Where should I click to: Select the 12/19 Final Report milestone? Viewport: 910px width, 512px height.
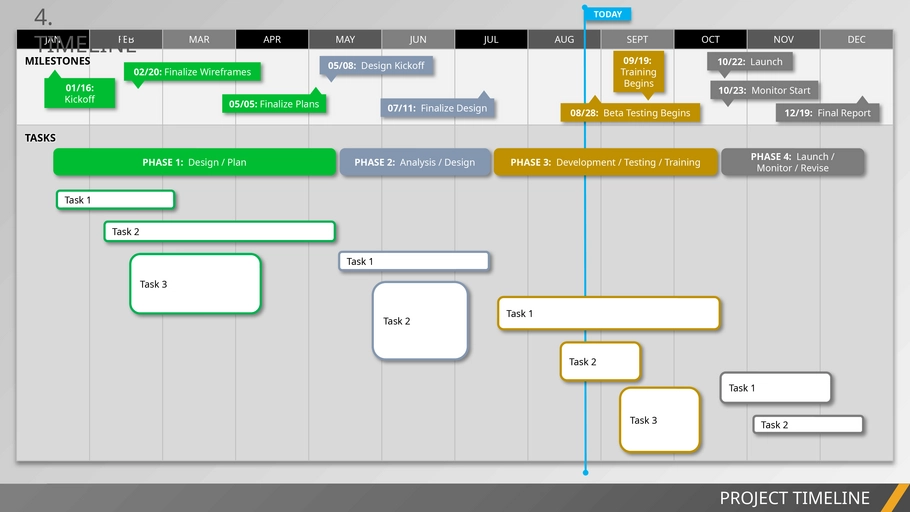(828, 113)
